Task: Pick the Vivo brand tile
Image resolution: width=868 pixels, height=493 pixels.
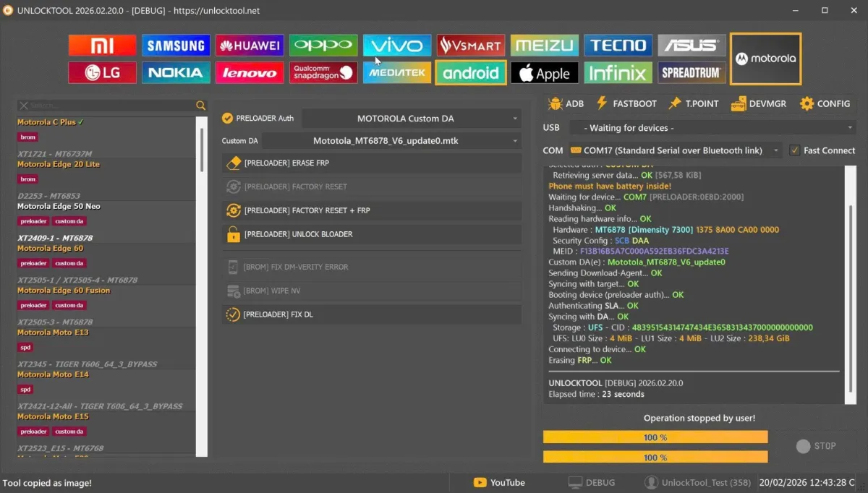Action: pyautogui.click(x=397, y=46)
